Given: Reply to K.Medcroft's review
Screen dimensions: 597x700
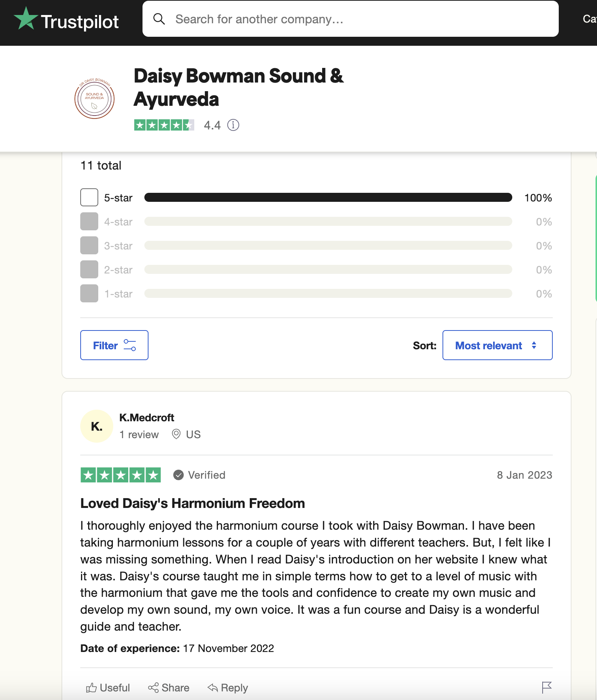Looking at the screenshot, I should (x=228, y=688).
